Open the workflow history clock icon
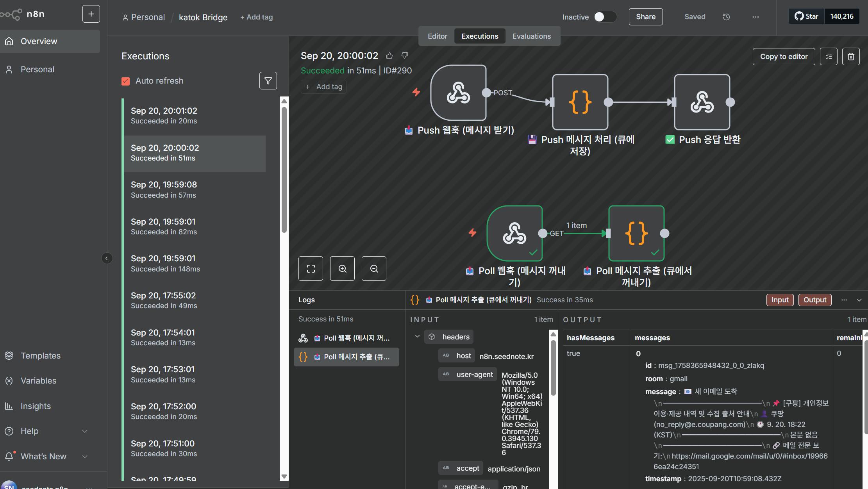Image resolution: width=868 pixels, height=489 pixels. tap(726, 17)
